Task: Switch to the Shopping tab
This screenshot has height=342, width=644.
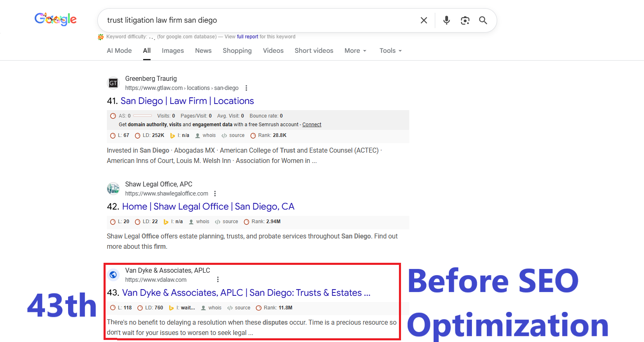Action: (x=237, y=51)
